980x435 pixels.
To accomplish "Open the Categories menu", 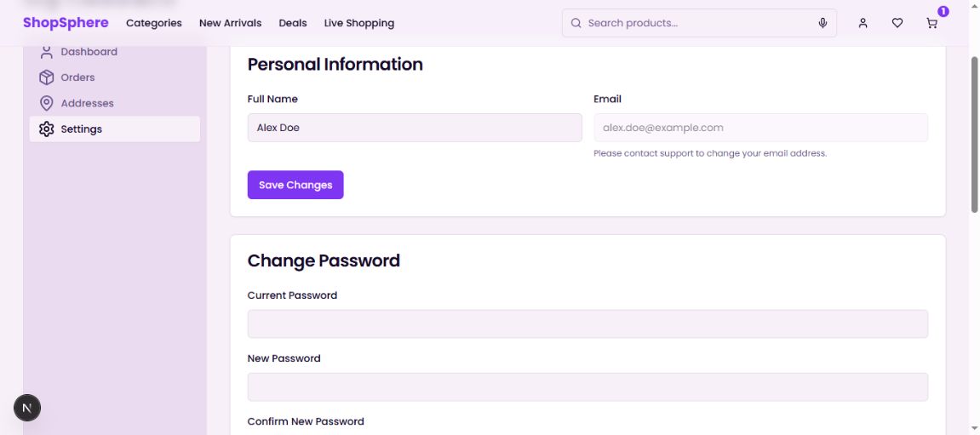I will (154, 23).
